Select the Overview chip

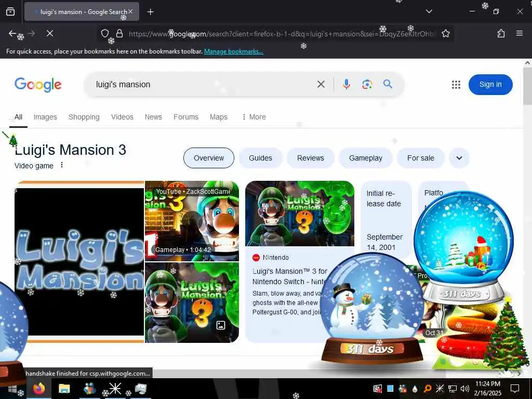pyautogui.click(x=209, y=158)
